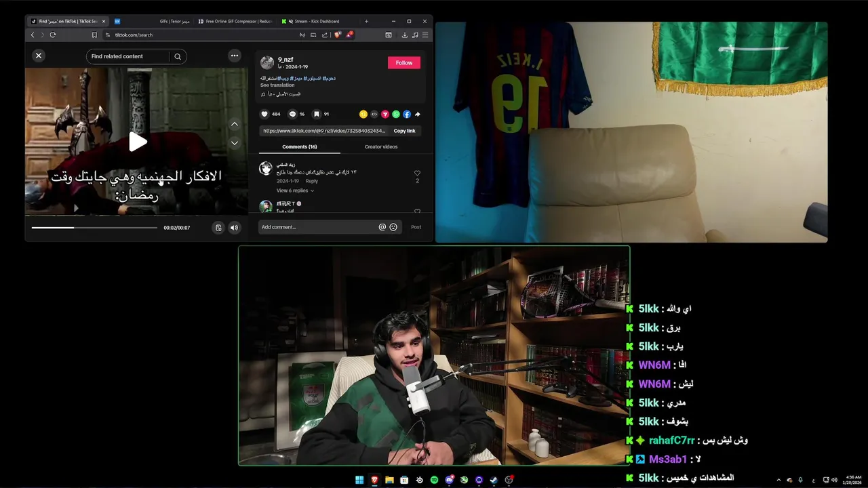
Task: Switch to Free Online GIF Compressor tab
Action: pos(235,21)
